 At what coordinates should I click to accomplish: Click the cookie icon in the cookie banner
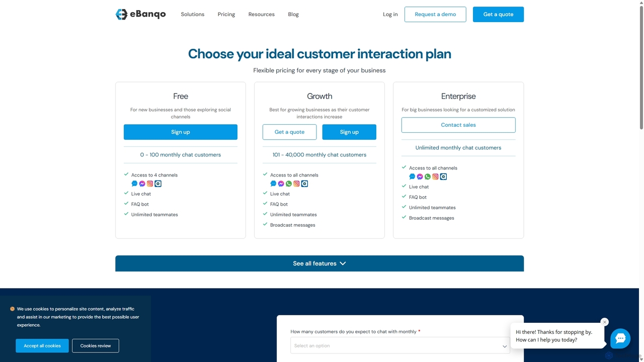[13, 309]
